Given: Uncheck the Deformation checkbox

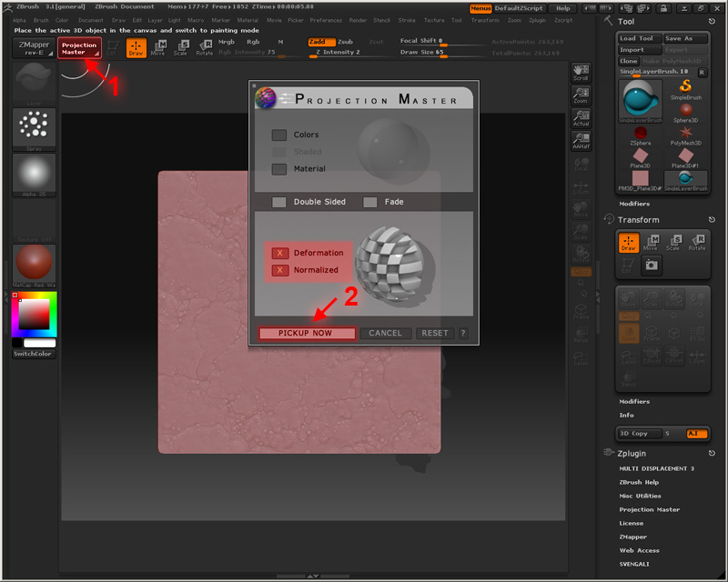Looking at the screenshot, I should click(x=280, y=253).
